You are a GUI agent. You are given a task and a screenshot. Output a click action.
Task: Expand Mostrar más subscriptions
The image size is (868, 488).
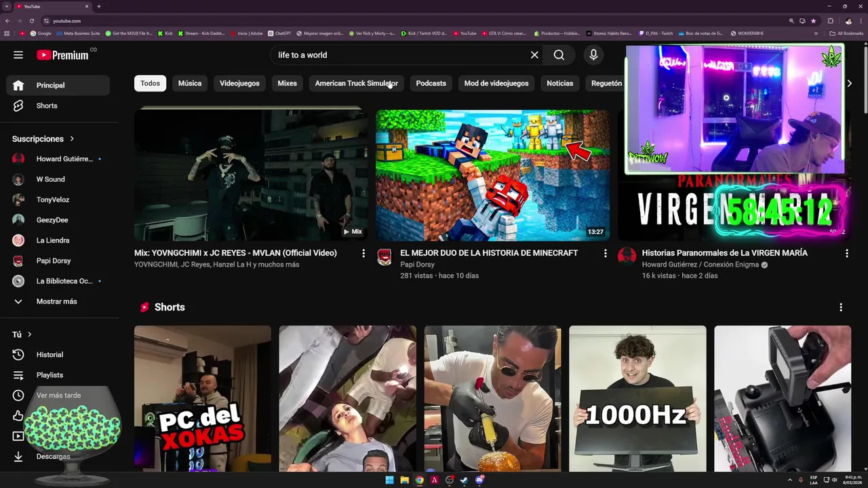point(58,301)
